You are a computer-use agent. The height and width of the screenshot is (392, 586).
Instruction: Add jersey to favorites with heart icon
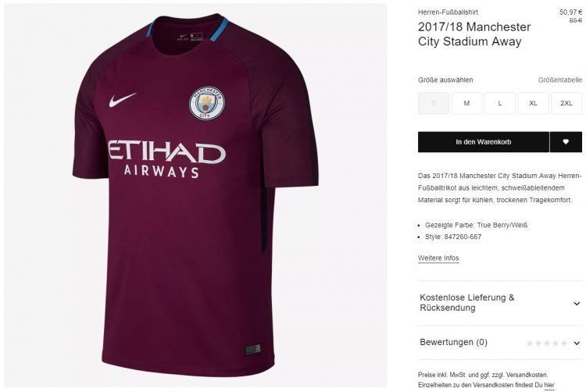click(x=566, y=142)
